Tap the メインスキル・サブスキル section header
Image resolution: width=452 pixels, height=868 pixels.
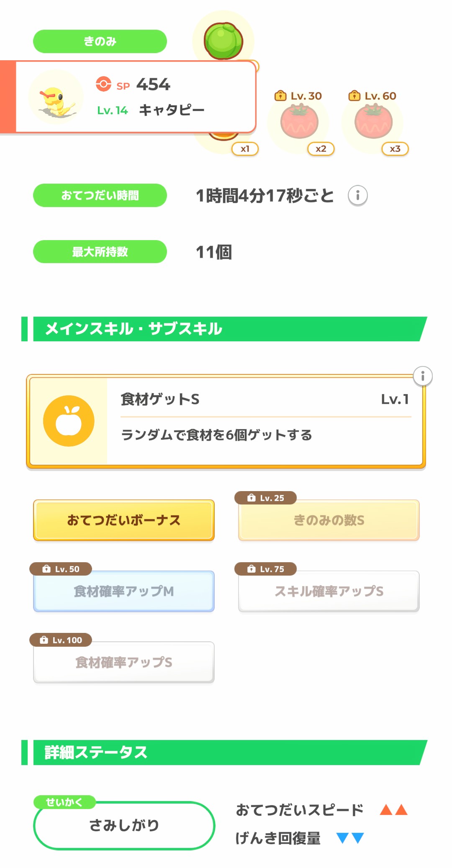pyautogui.click(x=226, y=329)
